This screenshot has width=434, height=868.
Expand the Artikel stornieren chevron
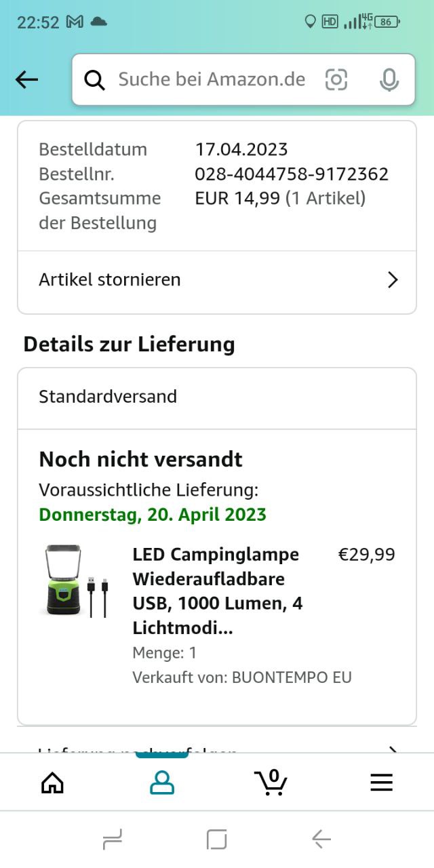coord(392,280)
